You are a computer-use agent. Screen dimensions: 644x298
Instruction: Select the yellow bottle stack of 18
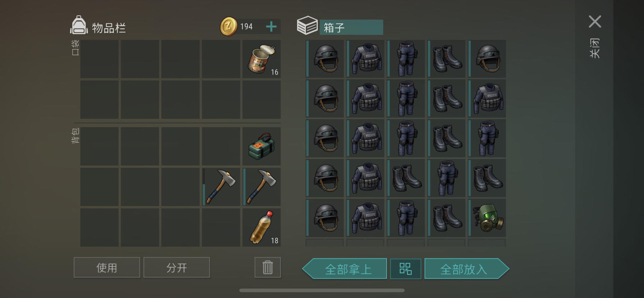coord(262,227)
